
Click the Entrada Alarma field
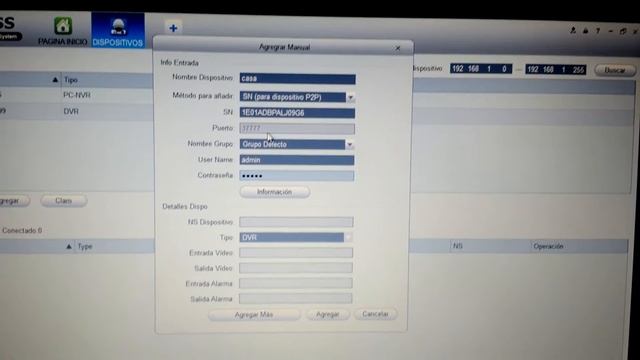[296, 283]
